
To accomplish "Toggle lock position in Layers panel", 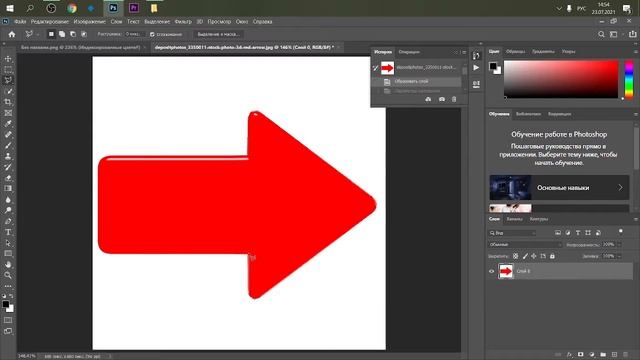I will pos(533,256).
